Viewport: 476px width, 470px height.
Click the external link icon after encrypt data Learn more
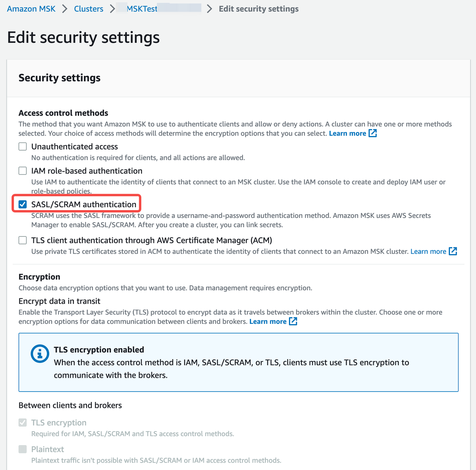coord(293,321)
